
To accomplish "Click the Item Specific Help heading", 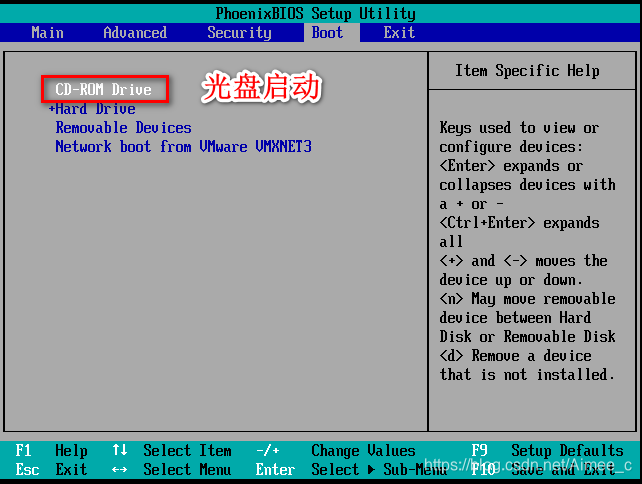I will click(x=527, y=71).
